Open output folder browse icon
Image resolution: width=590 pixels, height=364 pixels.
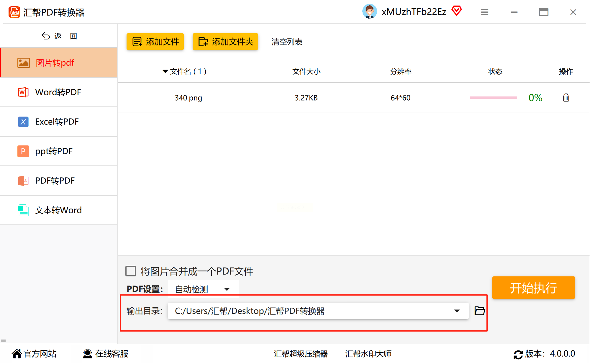coord(479,311)
